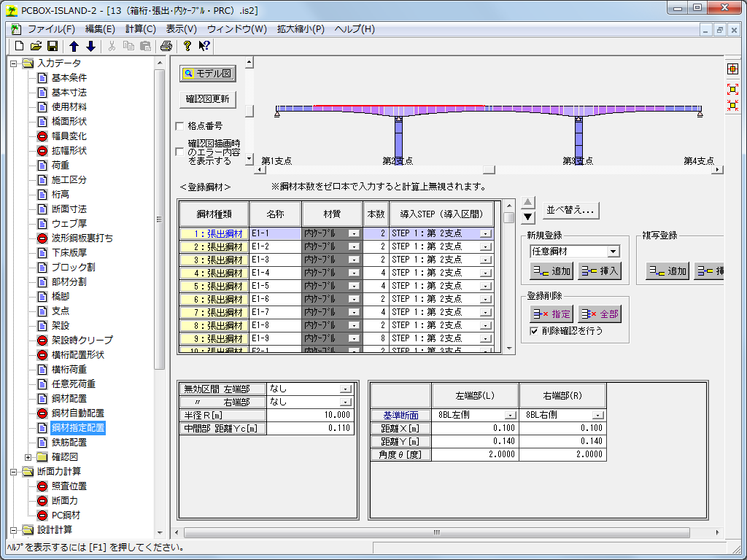Viewport: 747px width, 560px height.
Task: Enable the 格点番号 checkbox
Action: pyautogui.click(x=180, y=126)
